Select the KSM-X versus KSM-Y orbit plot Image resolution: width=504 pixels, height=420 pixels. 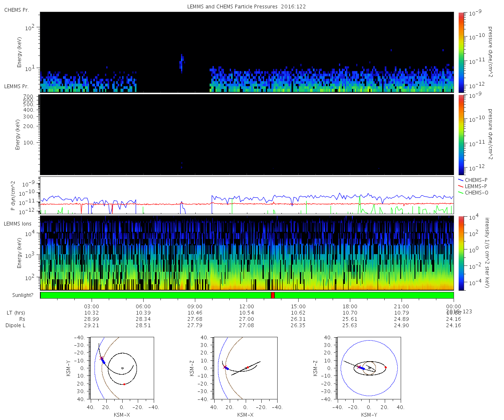pos(122,368)
